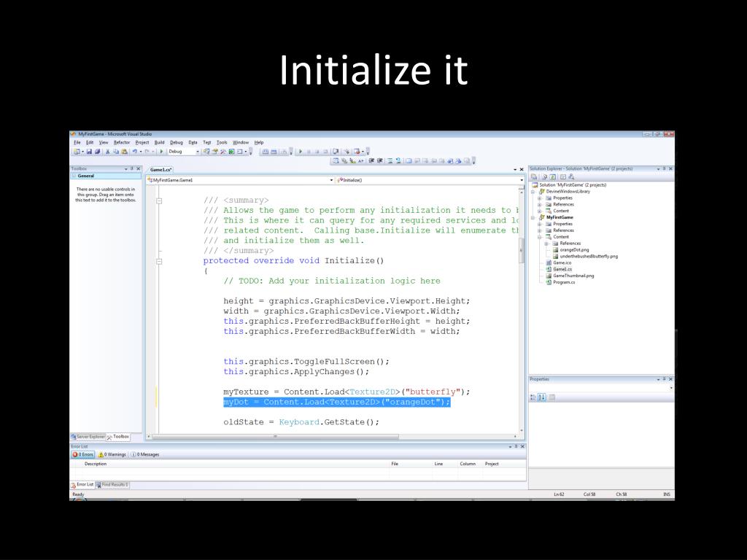Toggle the 0 Messages filter button

(x=145, y=454)
